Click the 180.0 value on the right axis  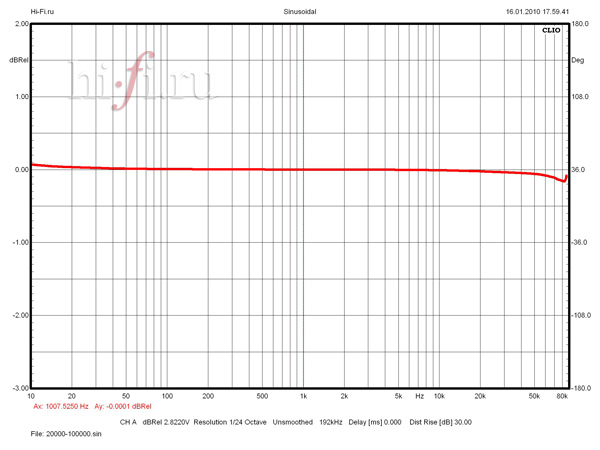[x=579, y=24]
